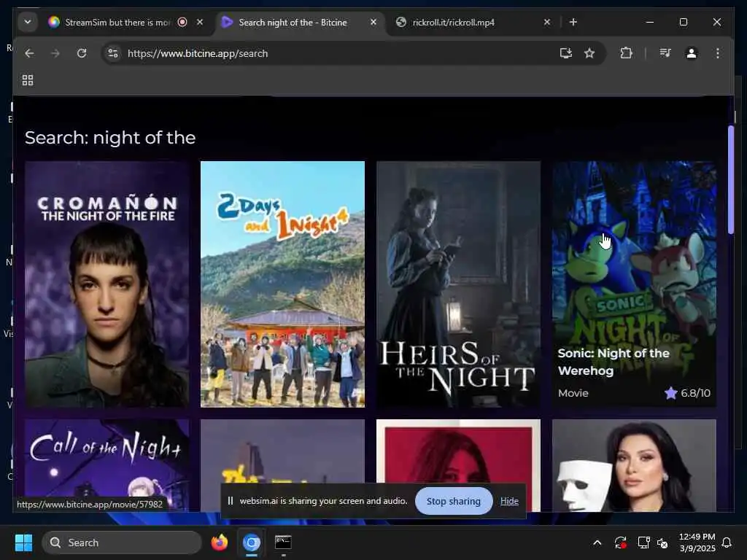747x560 pixels.
Task: Close the rickroll.mp4 tab
Action: tap(547, 22)
